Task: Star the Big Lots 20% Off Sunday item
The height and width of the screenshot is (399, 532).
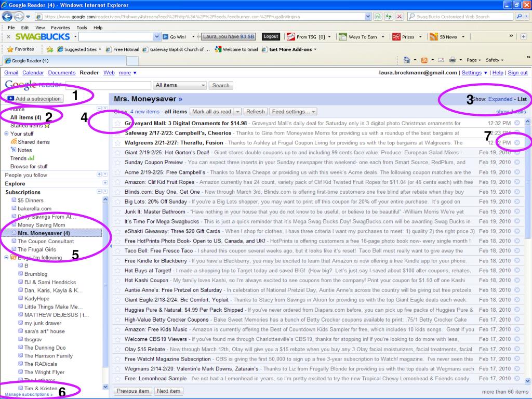Action: point(117,202)
